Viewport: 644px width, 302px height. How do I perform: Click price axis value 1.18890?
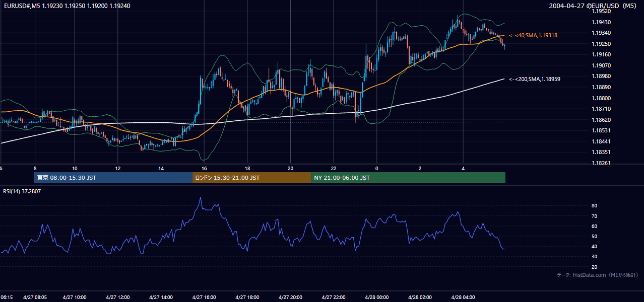601,87
